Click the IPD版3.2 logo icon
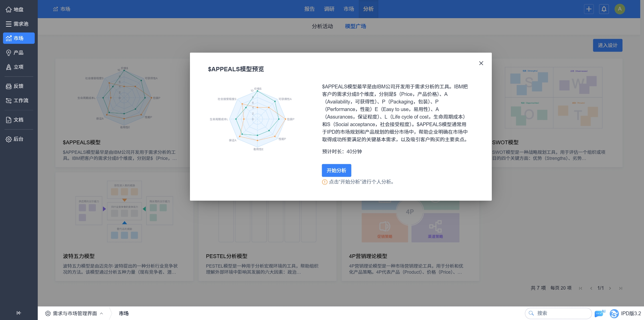The image size is (644, 320). [614, 313]
